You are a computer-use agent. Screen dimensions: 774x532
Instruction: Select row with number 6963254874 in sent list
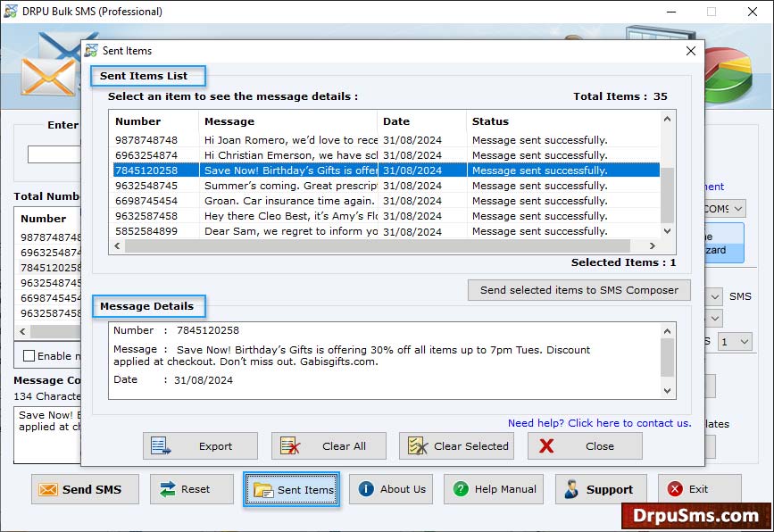tap(386, 155)
